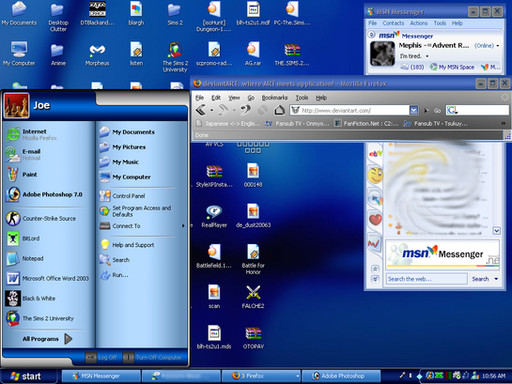Launch The Sims 2 University from Start menu

(40, 318)
